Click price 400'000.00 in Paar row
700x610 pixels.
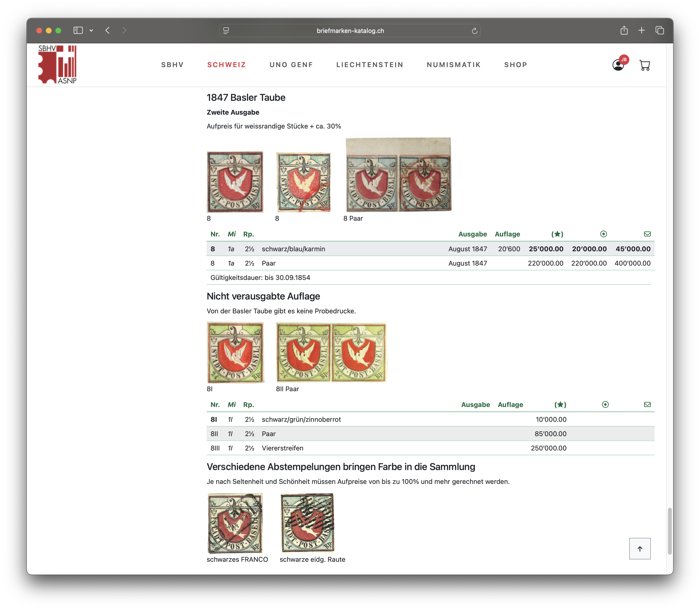(632, 263)
